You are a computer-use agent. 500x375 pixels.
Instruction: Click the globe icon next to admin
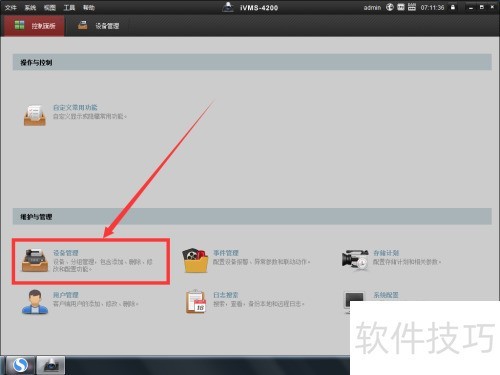(390, 7)
